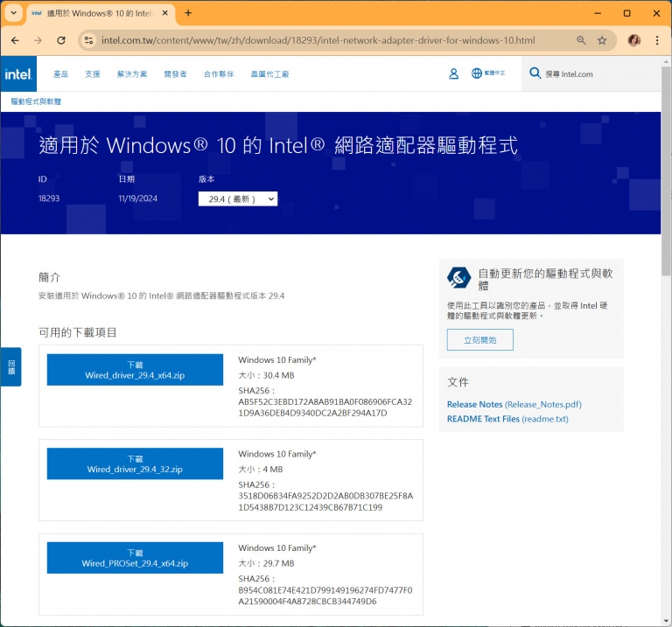This screenshot has width=672, height=627.
Task: Open the 開發者 menu
Action: [x=175, y=74]
